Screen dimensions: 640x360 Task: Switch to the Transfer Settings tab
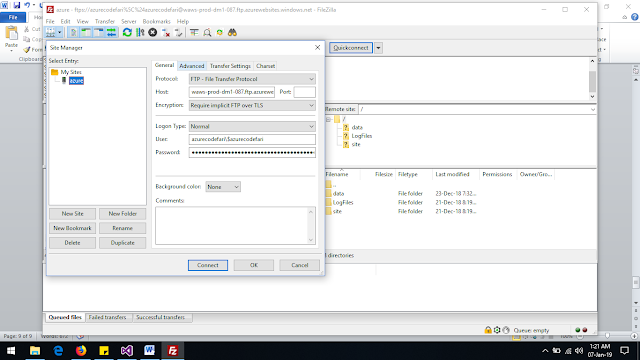coord(230,66)
